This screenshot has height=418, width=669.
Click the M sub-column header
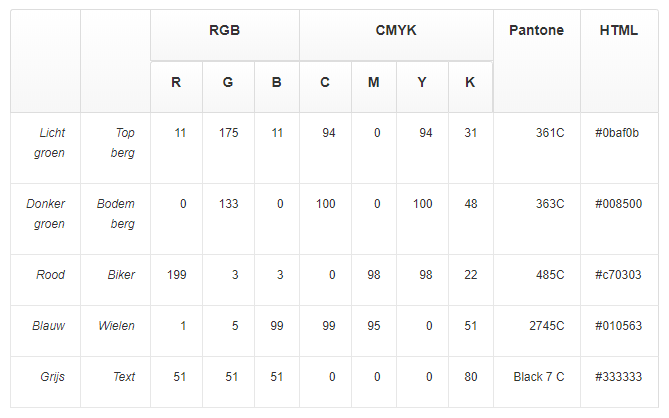[373, 82]
